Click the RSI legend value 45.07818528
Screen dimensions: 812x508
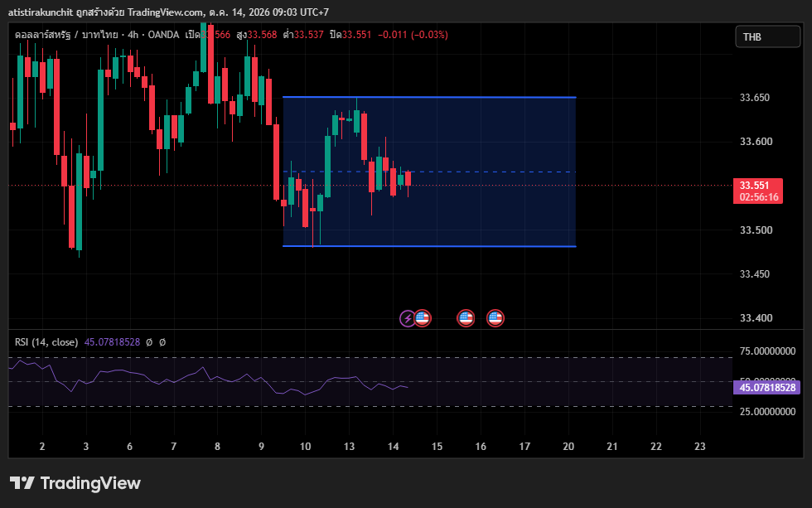tap(112, 342)
